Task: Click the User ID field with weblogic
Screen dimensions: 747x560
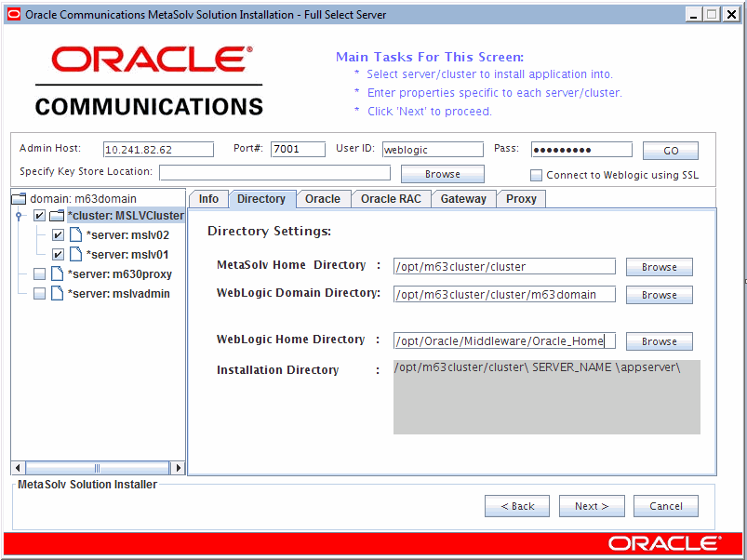Action: coord(434,150)
